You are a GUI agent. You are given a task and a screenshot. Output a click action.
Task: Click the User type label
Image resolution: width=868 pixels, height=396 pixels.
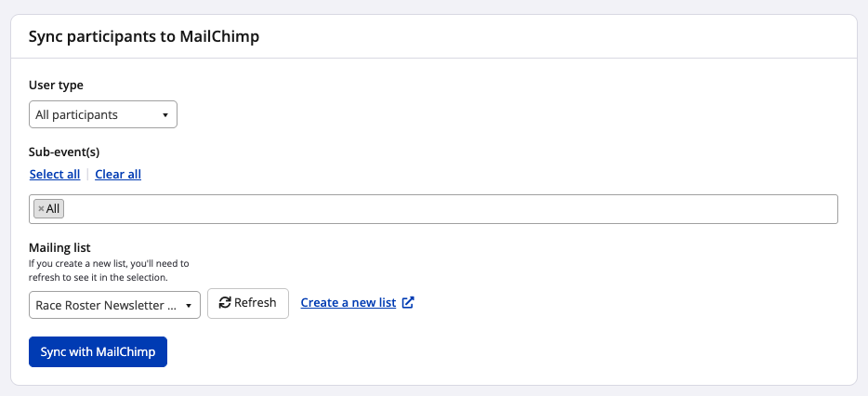pyautogui.click(x=57, y=86)
